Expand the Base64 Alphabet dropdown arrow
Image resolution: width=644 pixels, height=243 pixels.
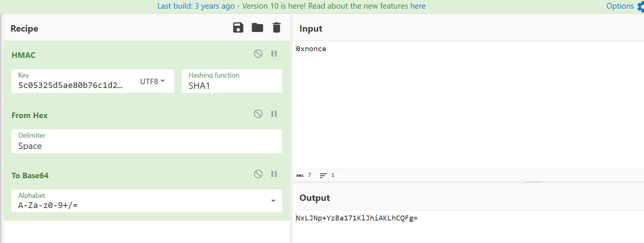273,201
